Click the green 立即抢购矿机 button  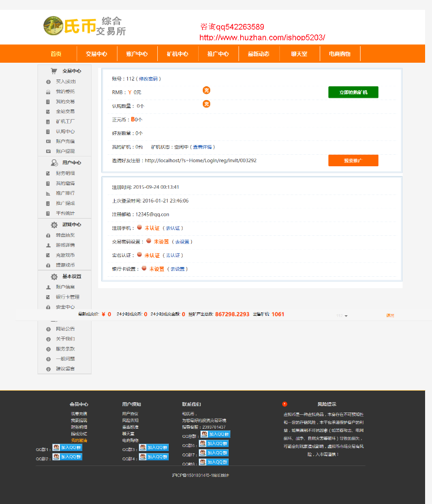pos(353,92)
